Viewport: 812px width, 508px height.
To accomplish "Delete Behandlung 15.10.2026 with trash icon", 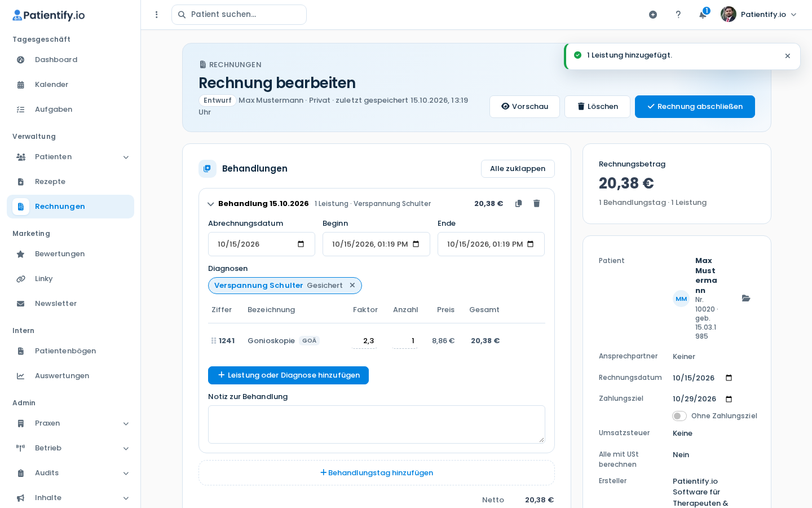I will [537, 204].
